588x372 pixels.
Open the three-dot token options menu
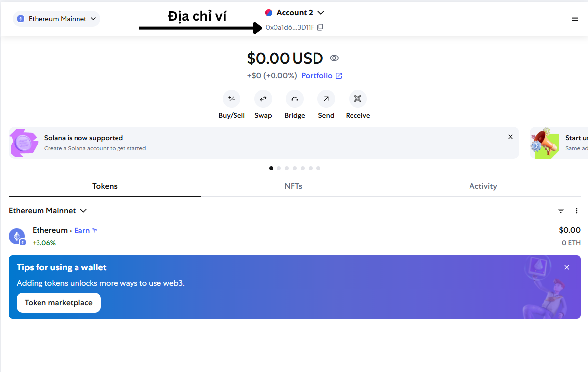click(x=576, y=211)
